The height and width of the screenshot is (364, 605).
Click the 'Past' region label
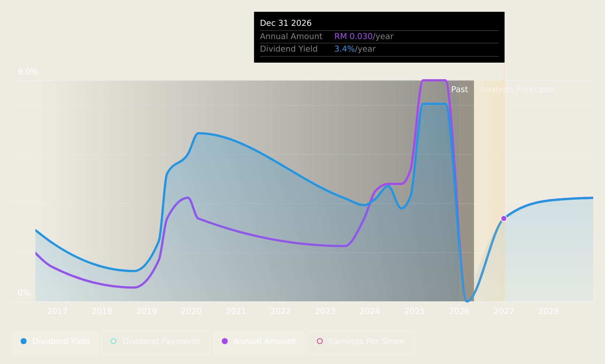point(459,90)
